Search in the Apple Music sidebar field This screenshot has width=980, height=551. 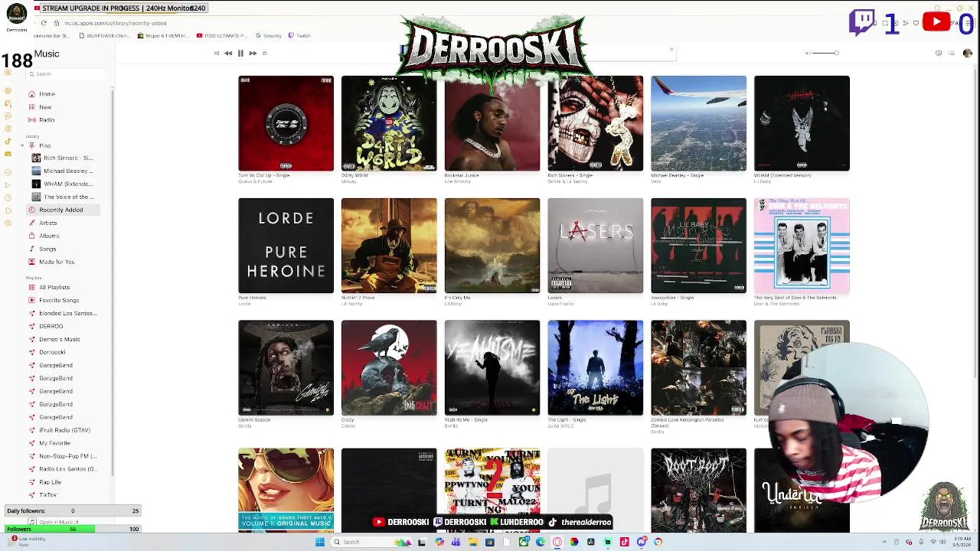pyautogui.click(x=66, y=74)
